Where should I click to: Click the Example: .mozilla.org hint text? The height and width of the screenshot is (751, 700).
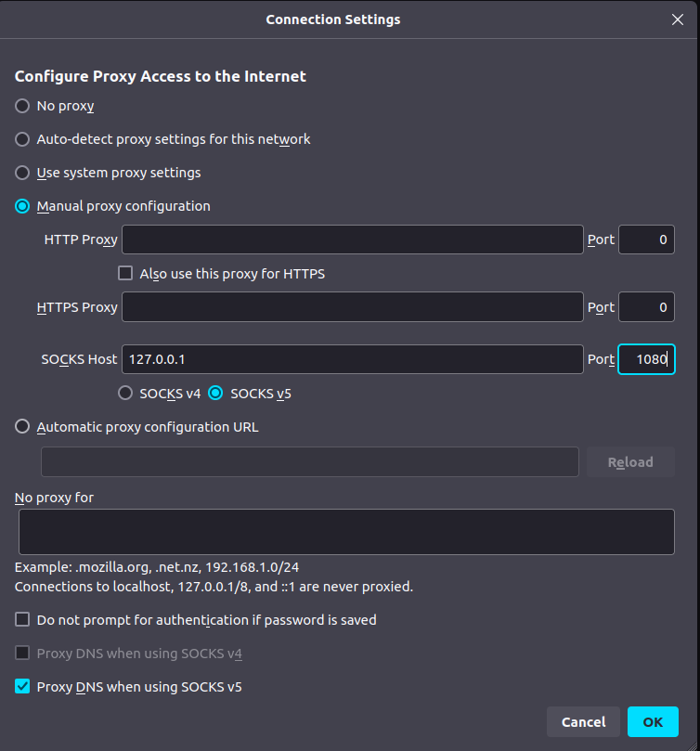point(157,567)
